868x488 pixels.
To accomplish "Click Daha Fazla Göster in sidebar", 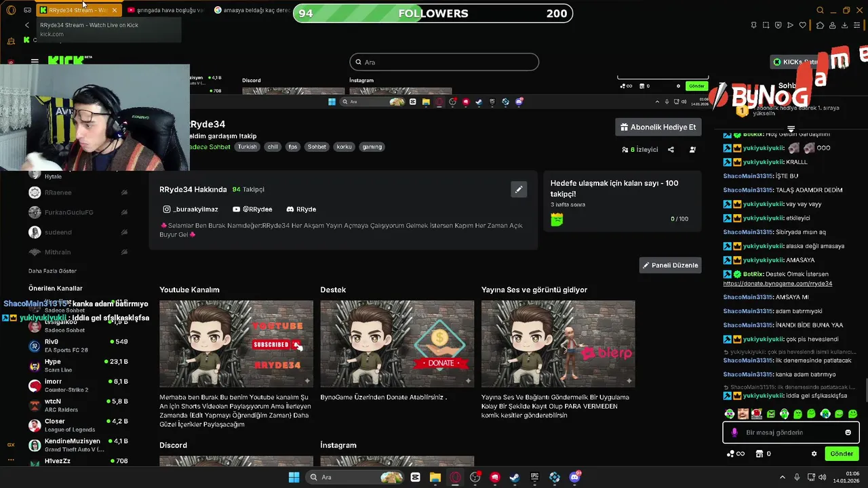I will 53,271.
